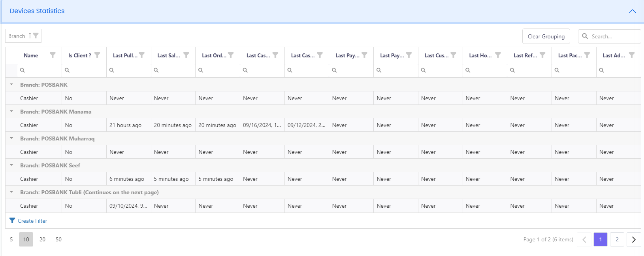This screenshot has width=644, height=256.
Task: Set page size to 20
Action: pyautogui.click(x=42, y=239)
